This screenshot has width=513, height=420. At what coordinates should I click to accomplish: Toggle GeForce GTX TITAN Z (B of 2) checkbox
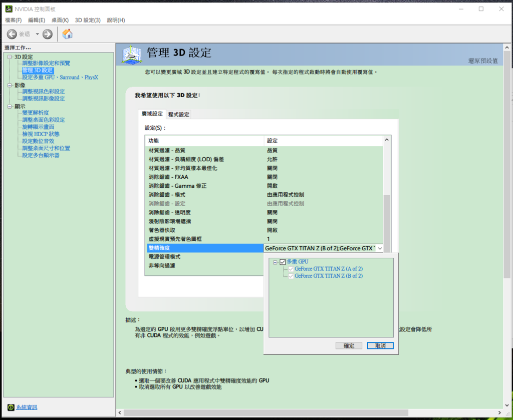click(291, 276)
